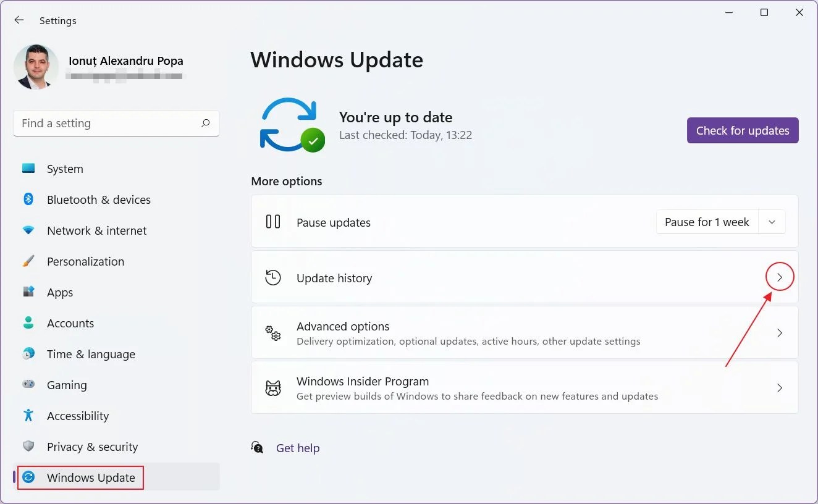Open Bluetooth & devices via its icon

tap(28, 199)
